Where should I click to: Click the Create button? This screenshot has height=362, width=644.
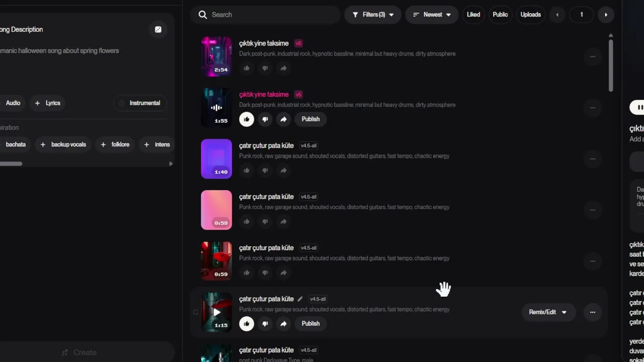pyautogui.click(x=79, y=352)
